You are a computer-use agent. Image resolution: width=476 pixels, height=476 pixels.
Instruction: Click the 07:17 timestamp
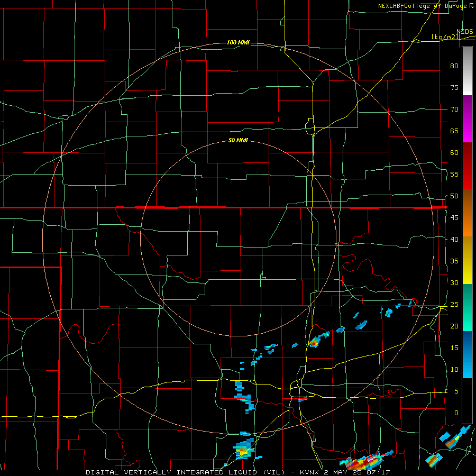point(379,472)
